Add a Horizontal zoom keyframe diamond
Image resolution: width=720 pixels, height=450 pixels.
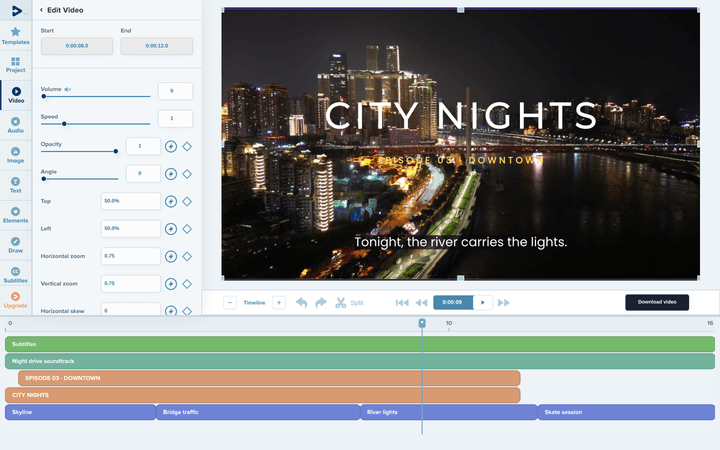point(187,256)
